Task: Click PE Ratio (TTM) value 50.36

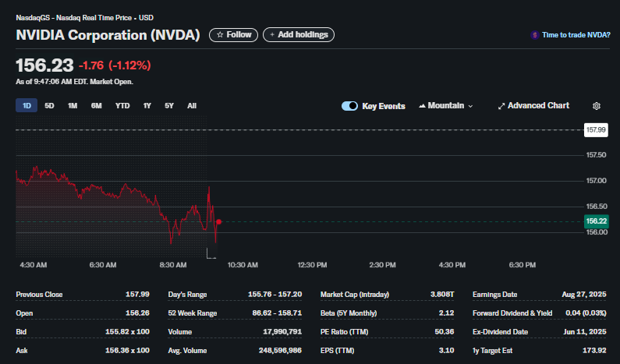Action: [x=444, y=331]
